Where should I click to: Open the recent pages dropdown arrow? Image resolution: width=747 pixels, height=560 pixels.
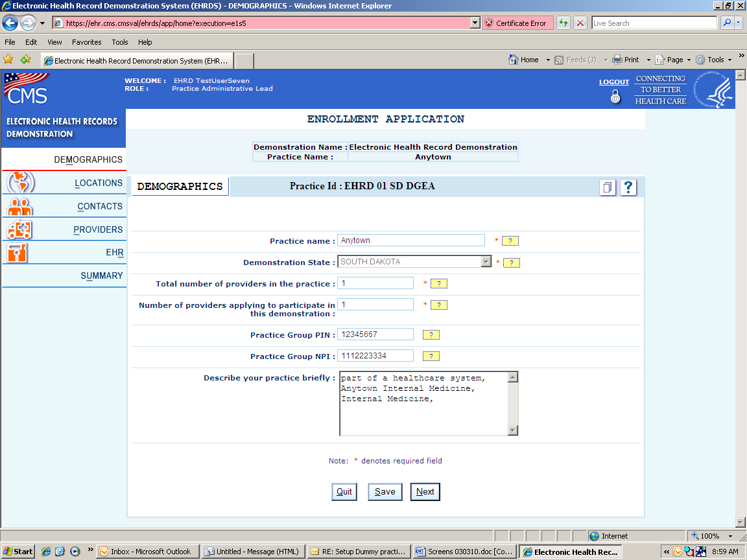[x=42, y=23]
